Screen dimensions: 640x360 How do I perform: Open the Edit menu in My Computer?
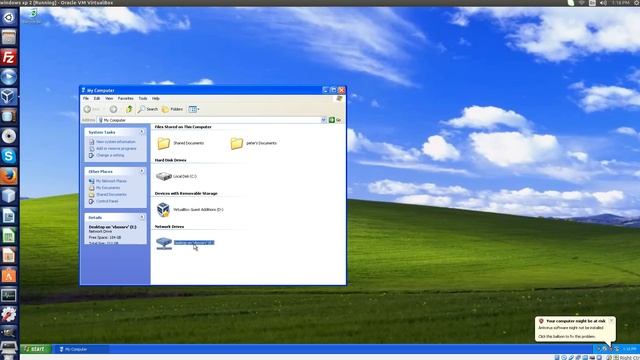97,98
